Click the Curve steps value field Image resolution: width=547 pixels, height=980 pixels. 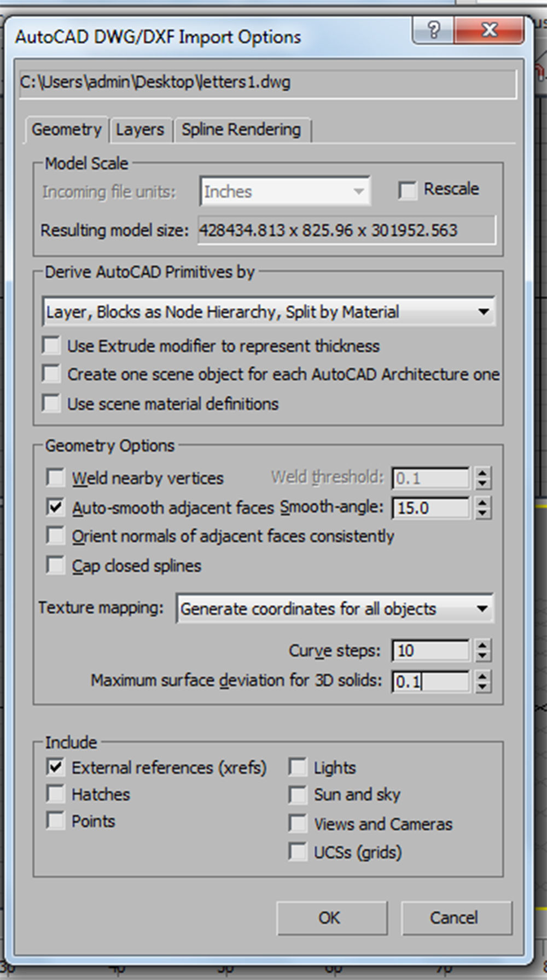pyautogui.click(x=430, y=650)
